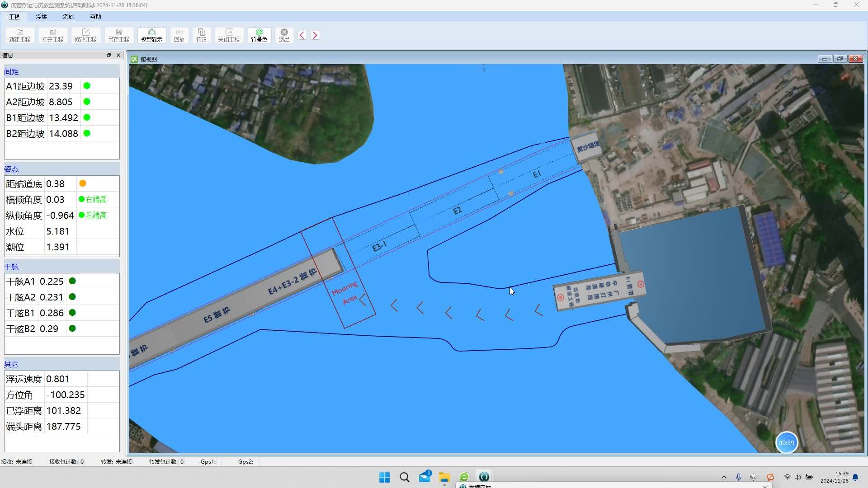Open 模型显示 model display tool
Image resolution: width=868 pixels, height=488 pixels.
tap(151, 35)
